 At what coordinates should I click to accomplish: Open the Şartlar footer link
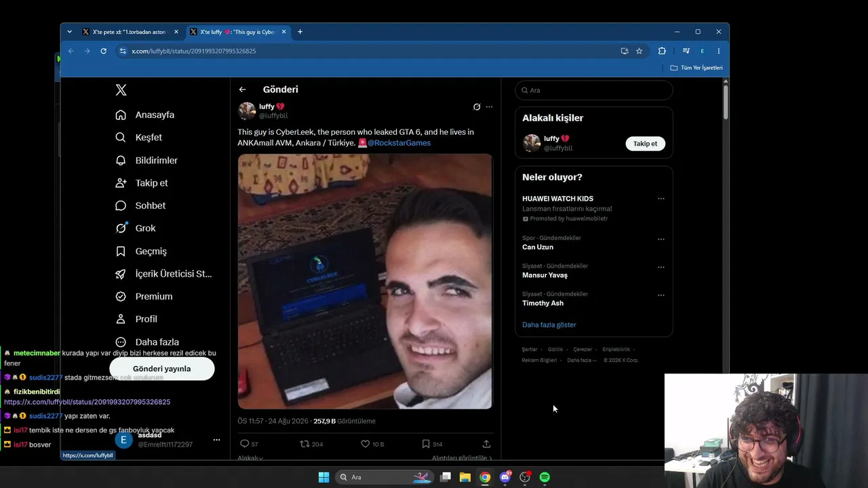[530, 350]
